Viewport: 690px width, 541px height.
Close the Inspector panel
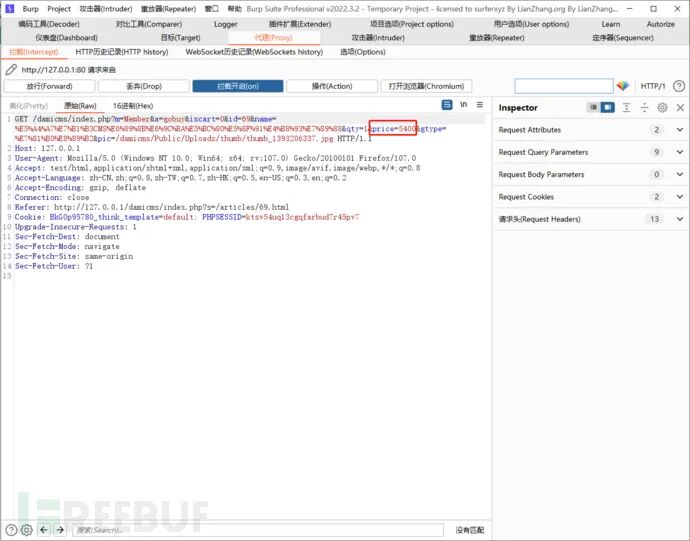[x=680, y=107]
